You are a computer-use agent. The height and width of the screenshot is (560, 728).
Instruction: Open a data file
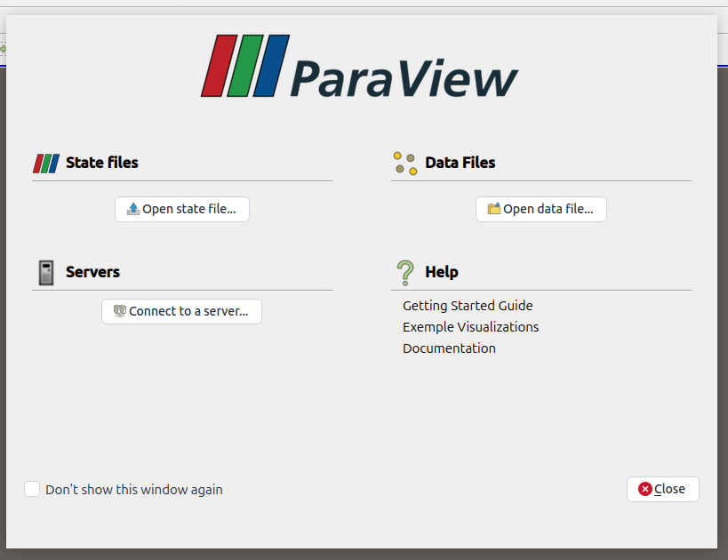click(x=541, y=209)
